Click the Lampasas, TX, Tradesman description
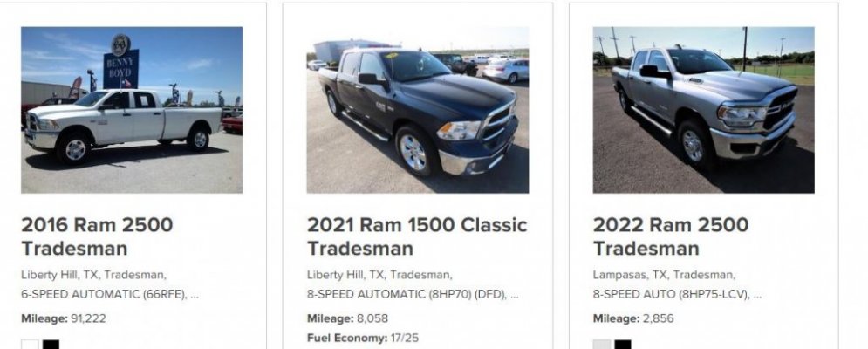 click(x=664, y=275)
